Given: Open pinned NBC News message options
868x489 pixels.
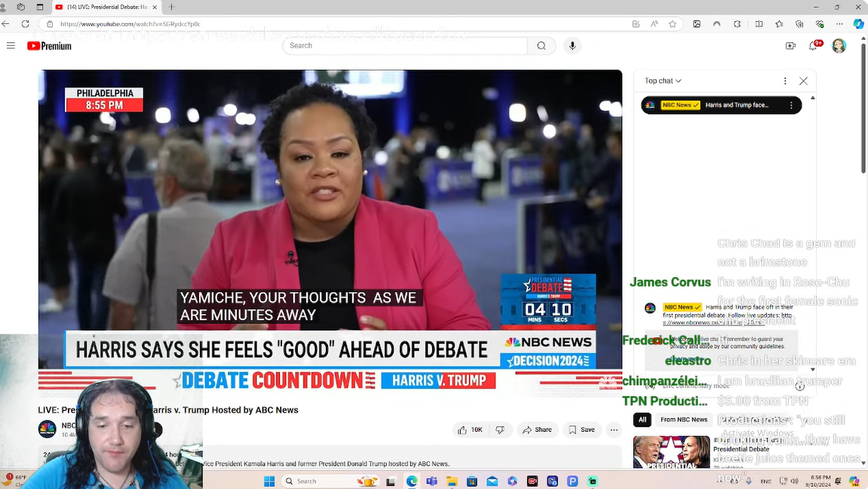Looking at the screenshot, I should click(x=791, y=105).
